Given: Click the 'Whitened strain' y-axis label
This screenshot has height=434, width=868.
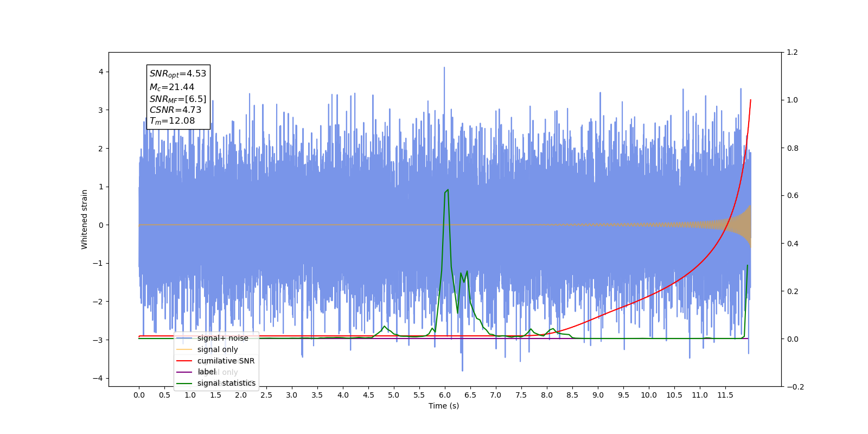Looking at the screenshot, I should click(85, 219).
